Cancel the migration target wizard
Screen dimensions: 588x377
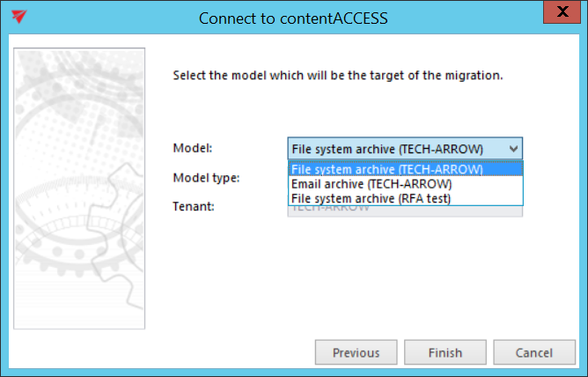(x=533, y=352)
